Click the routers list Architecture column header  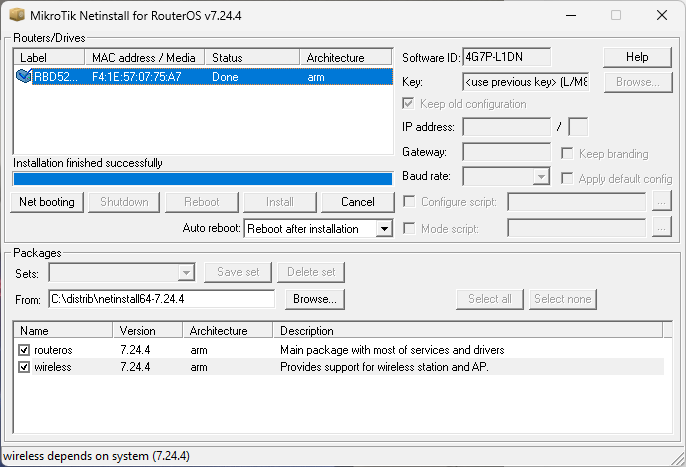(346, 58)
